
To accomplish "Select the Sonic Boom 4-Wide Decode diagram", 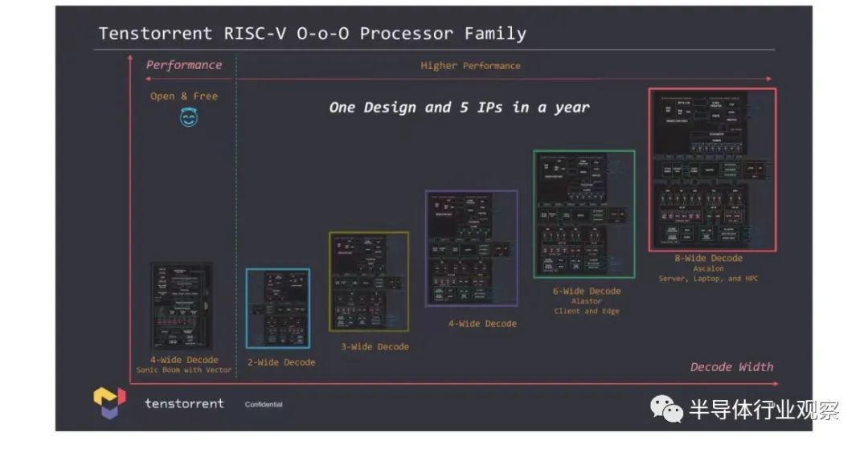I will [x=181, y=306].
